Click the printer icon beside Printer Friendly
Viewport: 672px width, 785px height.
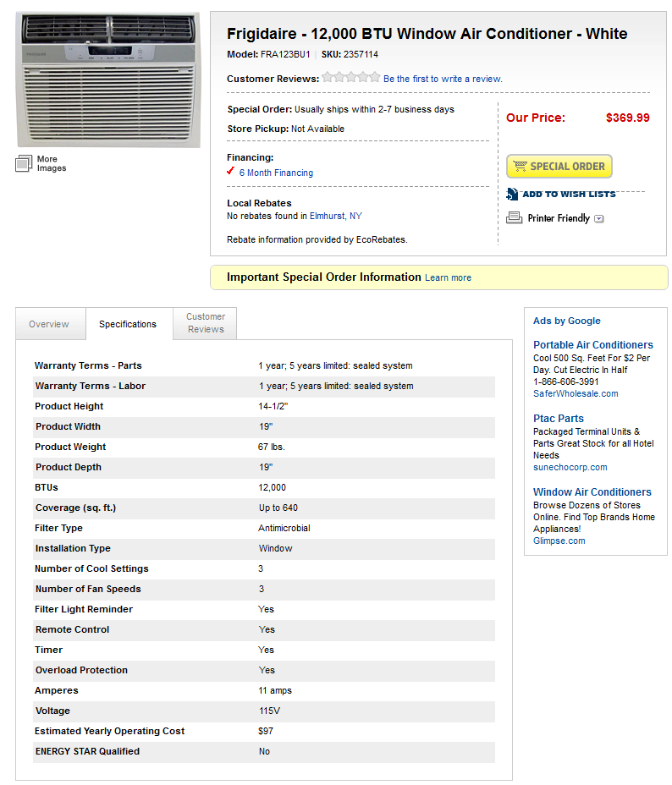point(514,217)
